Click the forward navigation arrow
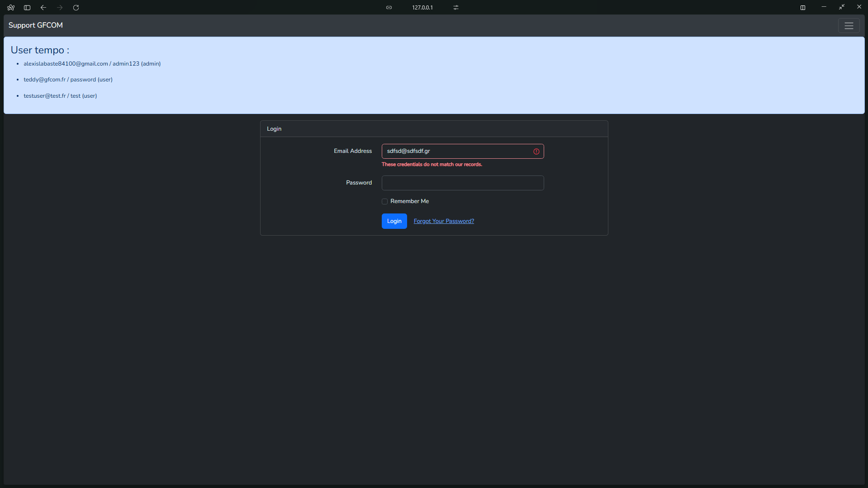 pos(60,8)
